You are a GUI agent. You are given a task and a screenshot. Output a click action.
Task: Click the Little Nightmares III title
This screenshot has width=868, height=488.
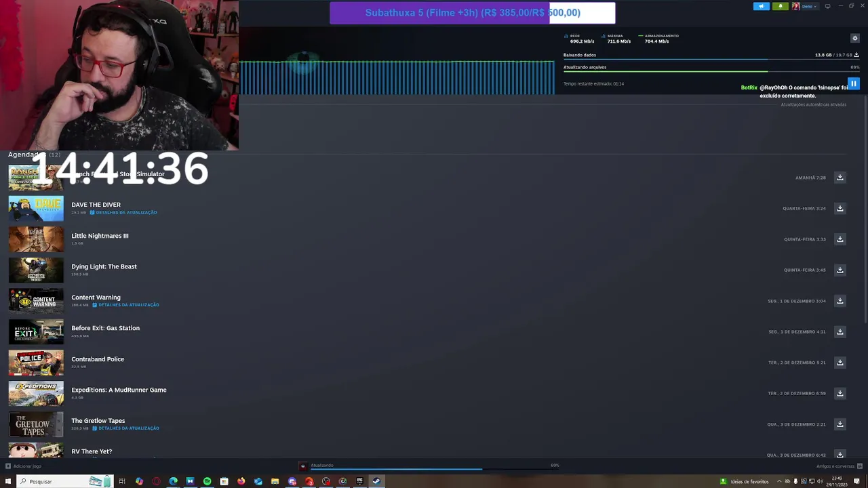[x=100, y=236]
